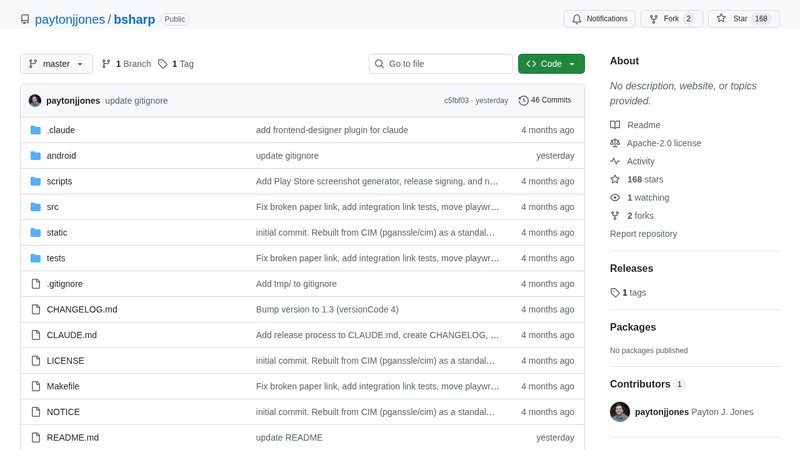This screenshot has height=450, width=800.
Task: Click the commit history clock icon
Action: pyautogui.click(x=523, y=101)
